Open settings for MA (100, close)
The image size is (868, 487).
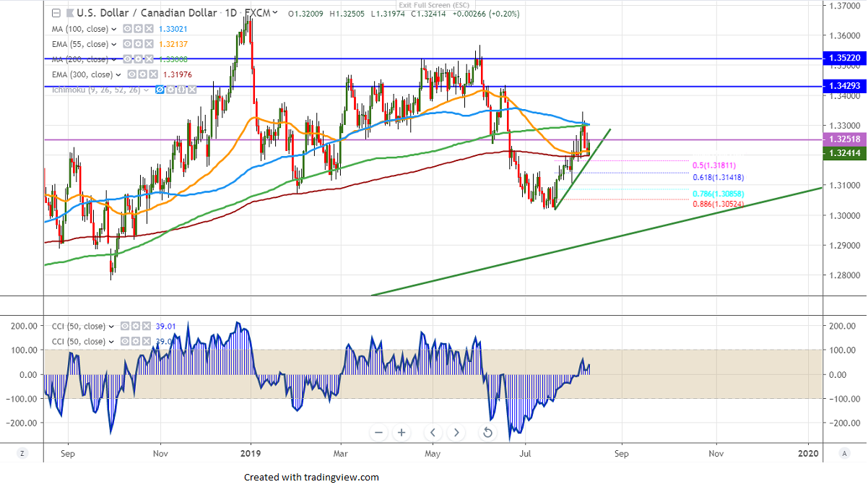pos(139,29)
